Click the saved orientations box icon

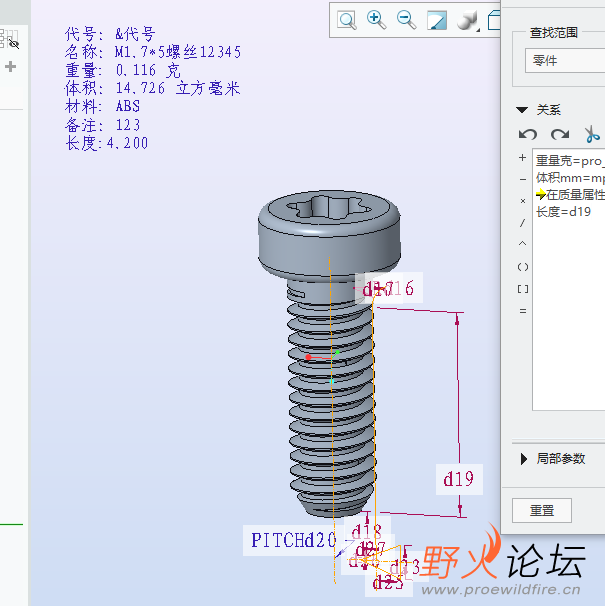pos(494,20)
